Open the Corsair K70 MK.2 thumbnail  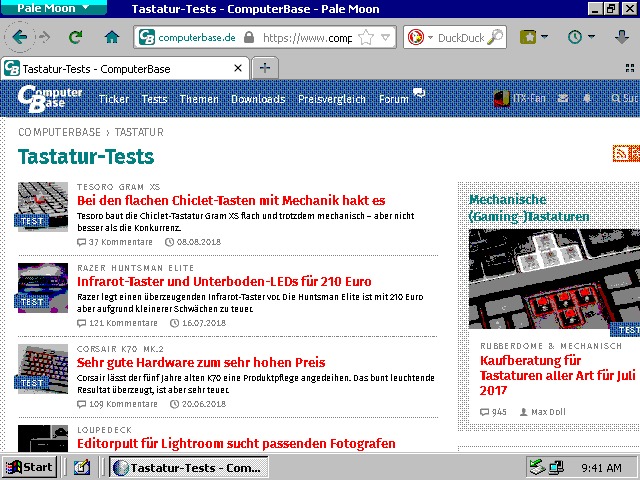(x=43, y=369)
